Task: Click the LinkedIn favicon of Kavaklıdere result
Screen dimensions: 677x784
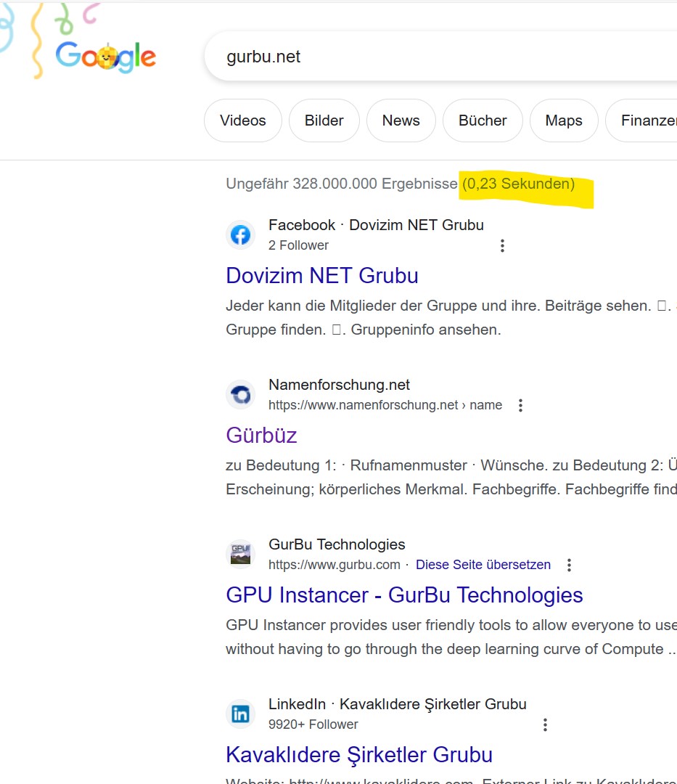Action: coord(240,714)
